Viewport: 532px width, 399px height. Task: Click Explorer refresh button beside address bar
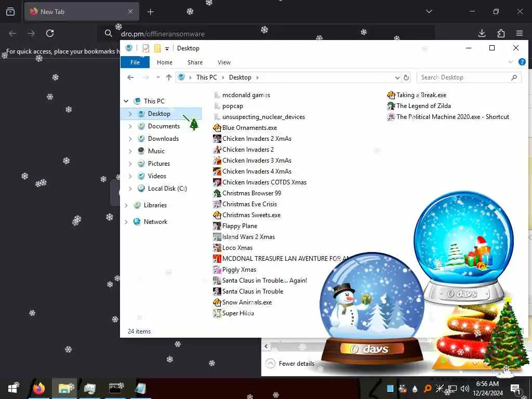(x=406, y=77)
